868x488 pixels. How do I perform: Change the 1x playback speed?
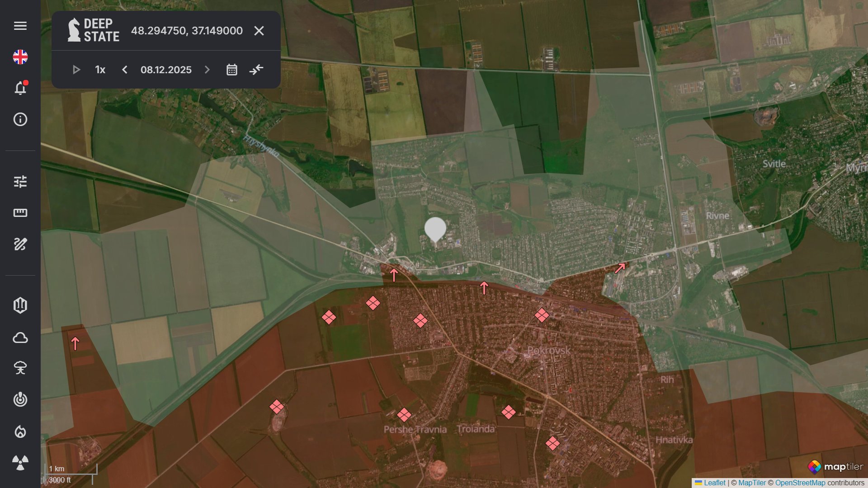(100, 70)
